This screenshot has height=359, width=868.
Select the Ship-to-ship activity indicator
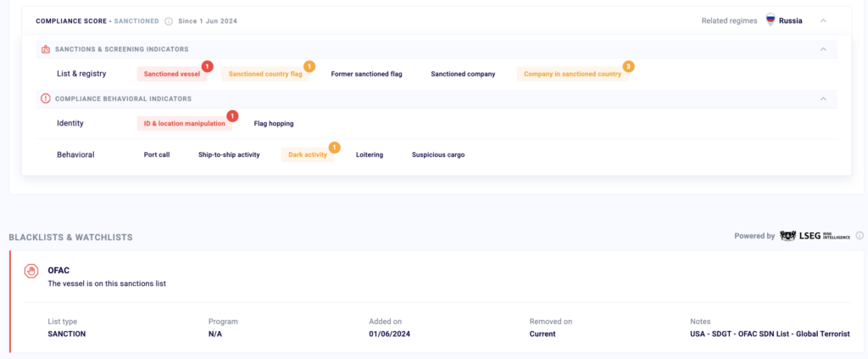229,155
